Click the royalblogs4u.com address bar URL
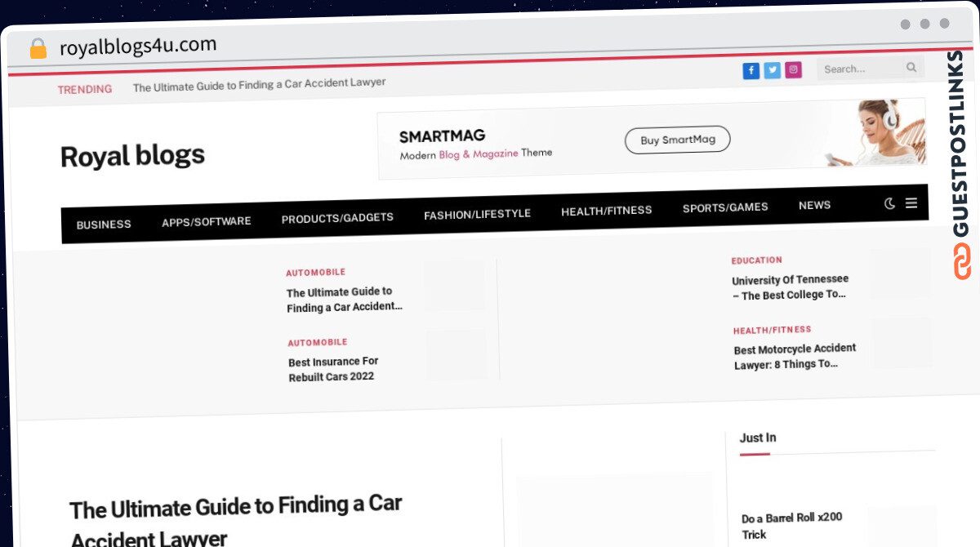This screenshot has width=980, height=547. click(138, 47)
